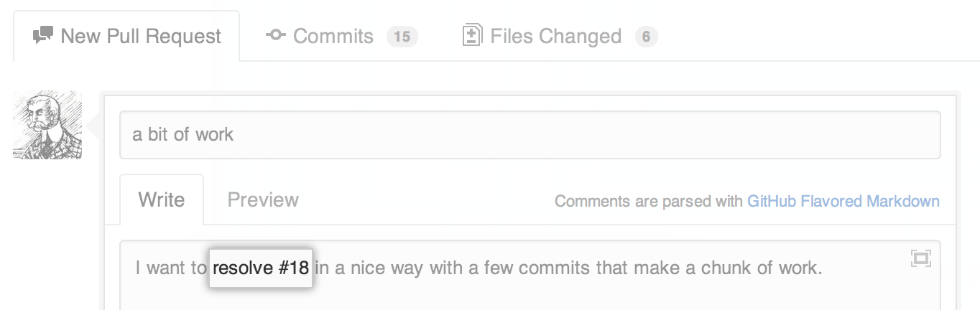Click the highlighted "resolve #18" text
Viewport: 980px width, 310px height.
(261, 268)
